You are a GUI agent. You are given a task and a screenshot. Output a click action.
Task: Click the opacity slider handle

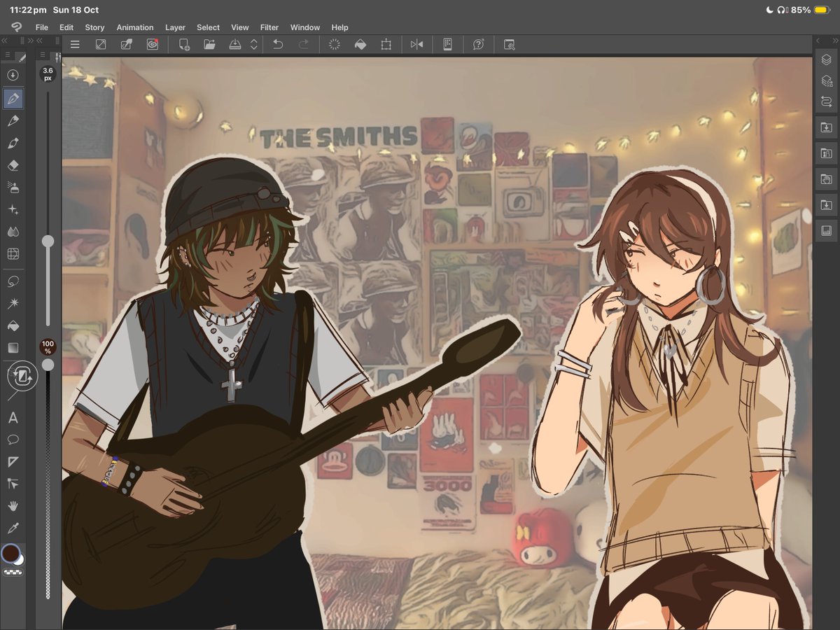[48, 365]
